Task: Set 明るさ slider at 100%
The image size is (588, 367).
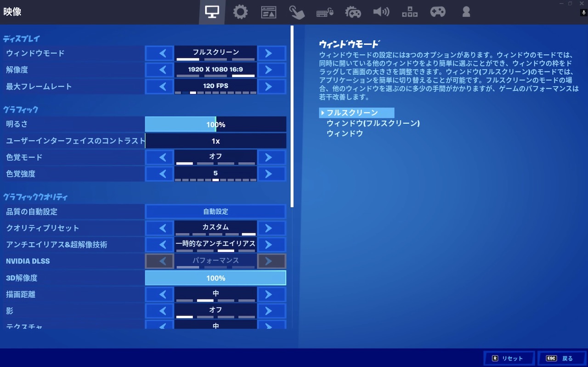Action: tap(215, 124)
